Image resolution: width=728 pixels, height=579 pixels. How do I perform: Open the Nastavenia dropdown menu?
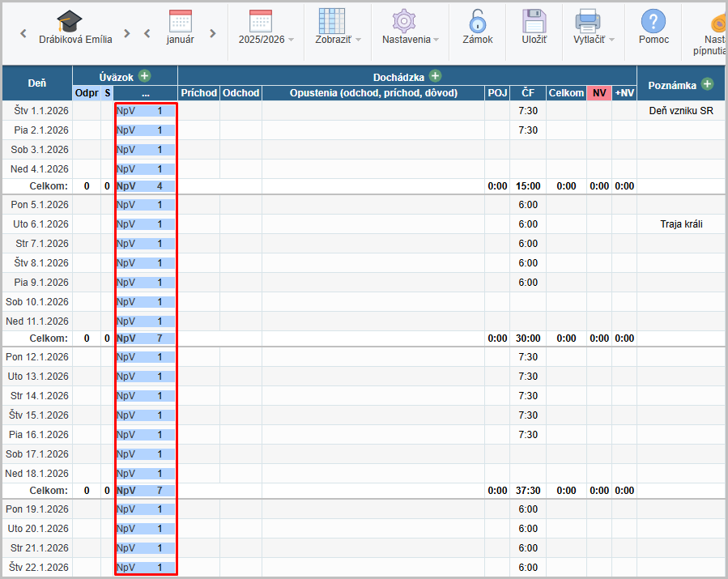[411, 39]
